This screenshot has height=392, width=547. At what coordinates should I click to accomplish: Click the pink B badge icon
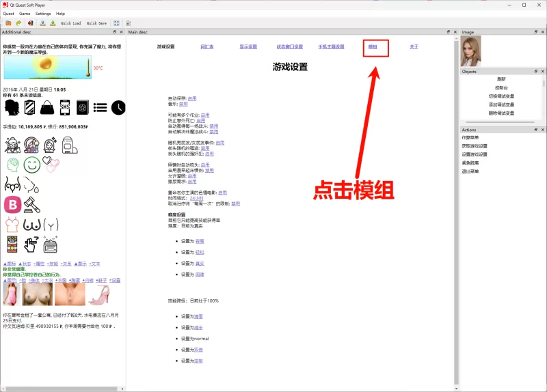point(13,205)
